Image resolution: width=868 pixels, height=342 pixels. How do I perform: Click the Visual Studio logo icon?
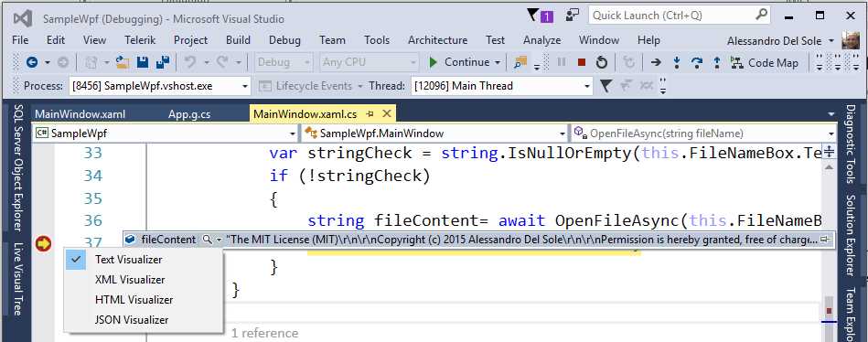[23, 19]
